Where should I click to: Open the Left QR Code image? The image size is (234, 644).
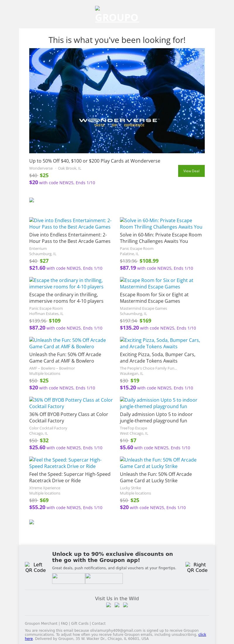point(35,568)
